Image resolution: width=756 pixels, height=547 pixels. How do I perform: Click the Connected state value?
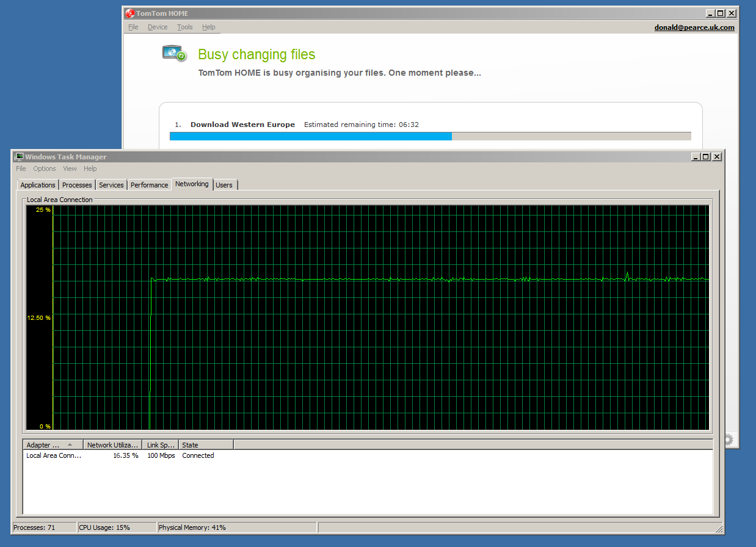point(198,455)
